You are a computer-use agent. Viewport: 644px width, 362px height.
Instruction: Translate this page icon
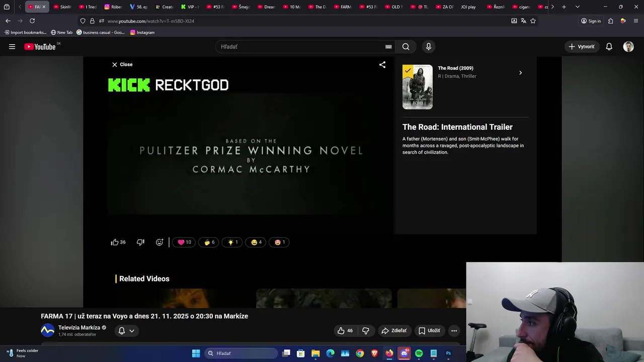pyautogui.click(x=523, y=21)
